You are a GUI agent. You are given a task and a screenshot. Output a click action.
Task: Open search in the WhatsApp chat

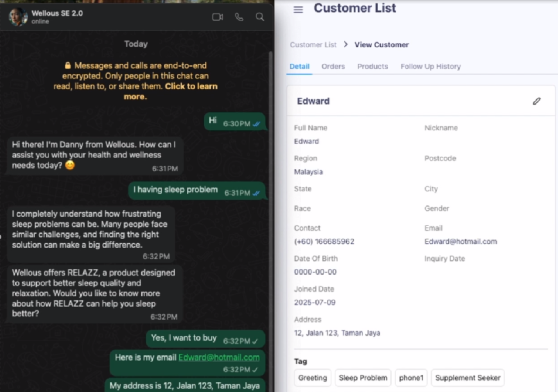pyautogui.click(x=260, y=17)
